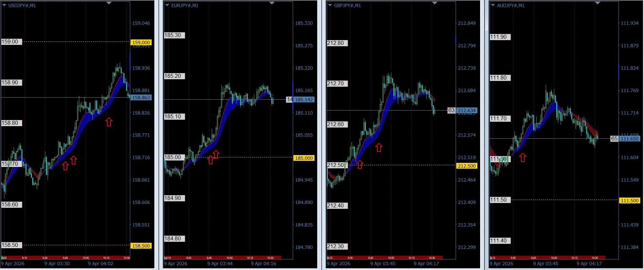Screen dimensions: 644x270
Task: Click the 212.60 level label in GBPJPY chart
Action: click(337, 124)
